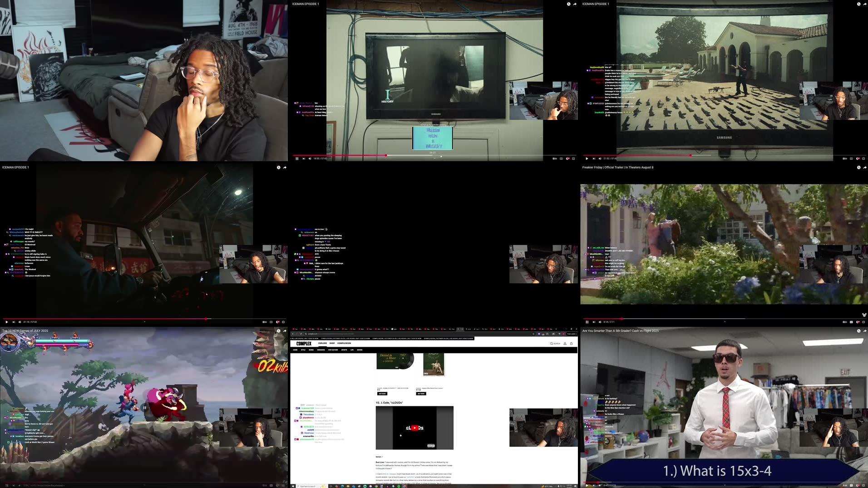Toggle autoplay in the Freakier Friday player
This screenshot has width=868, height=488.
click(844, 322)
